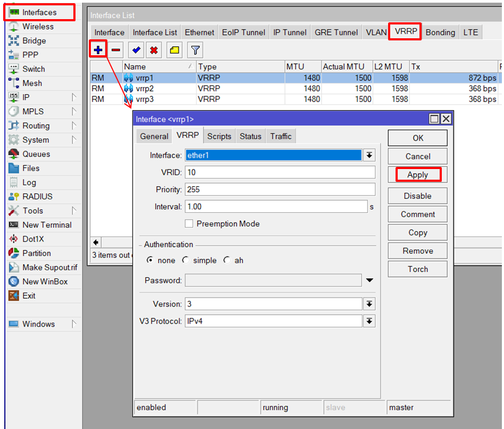The image size is (504, 429).
Task: Open the V3 Protocol dropdown
Action: (x=369, y=321)
